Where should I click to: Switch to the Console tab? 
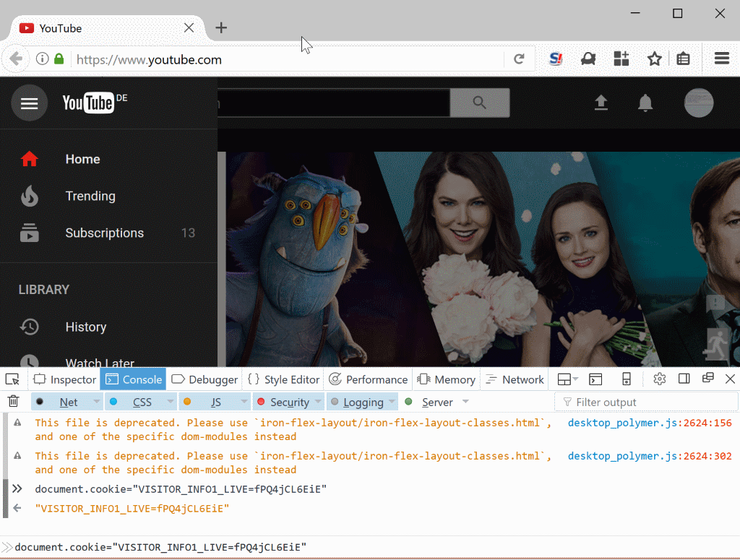[x=133, y=379]
